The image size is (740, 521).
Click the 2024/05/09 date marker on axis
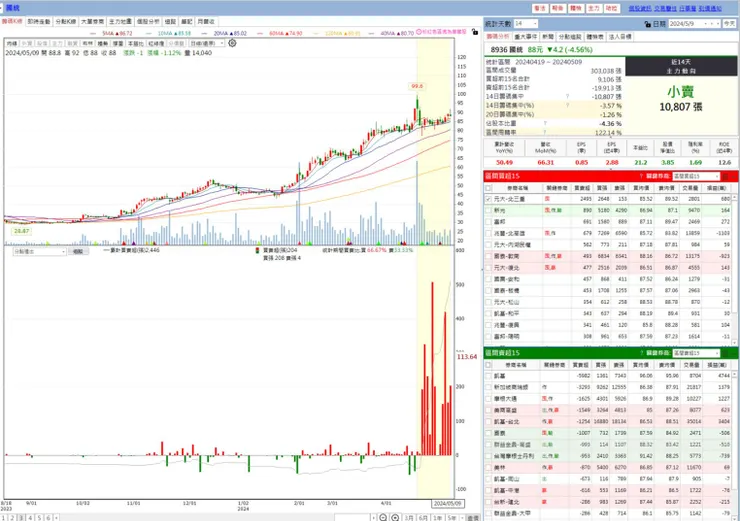447,504
